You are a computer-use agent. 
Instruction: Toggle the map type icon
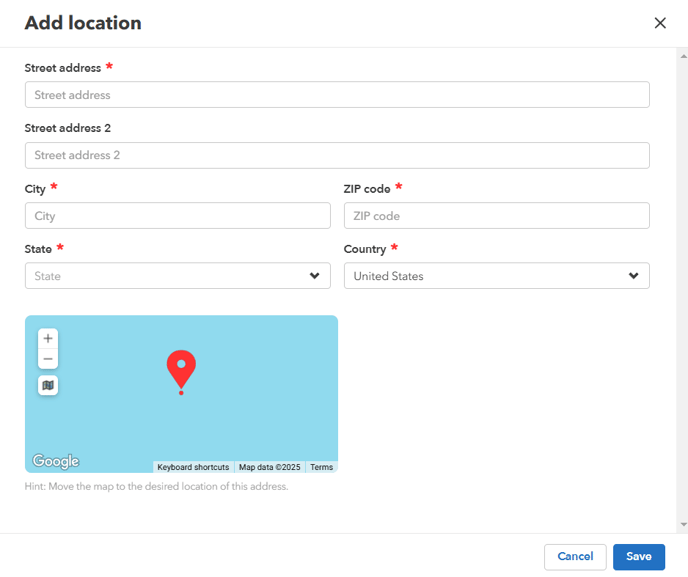click(48, 385)
